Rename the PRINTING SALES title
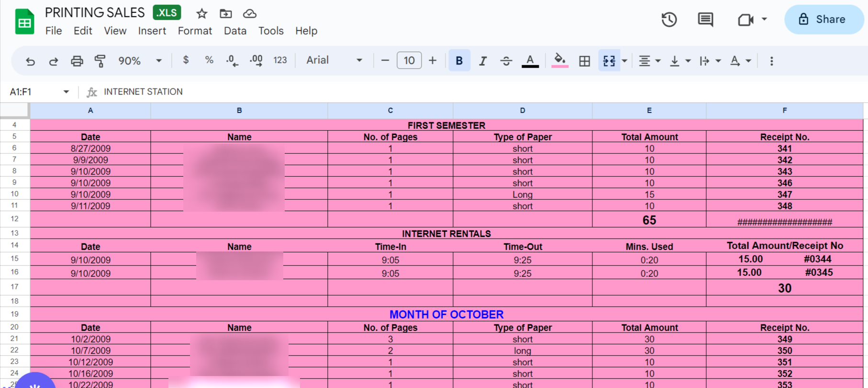Image resolution: width=868 pixels, height=388 pixels. pos(95,12)
